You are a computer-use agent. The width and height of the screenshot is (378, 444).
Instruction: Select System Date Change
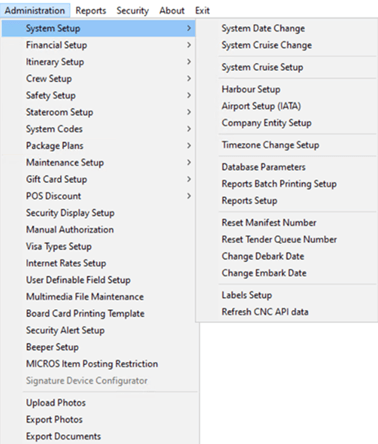click(x=287, y=28)
